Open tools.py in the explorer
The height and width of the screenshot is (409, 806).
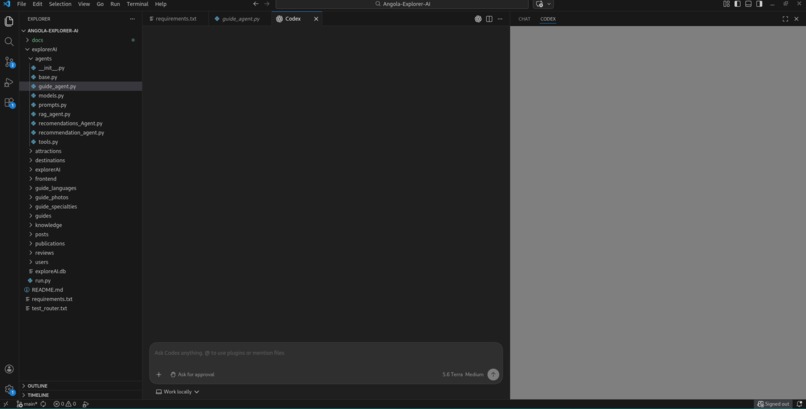click(80, 142)
